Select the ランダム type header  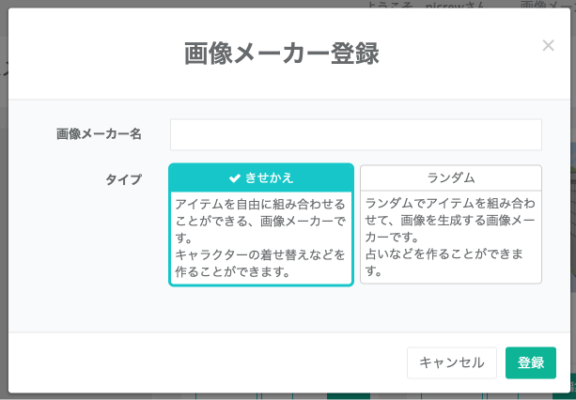(x=451, y=178)
